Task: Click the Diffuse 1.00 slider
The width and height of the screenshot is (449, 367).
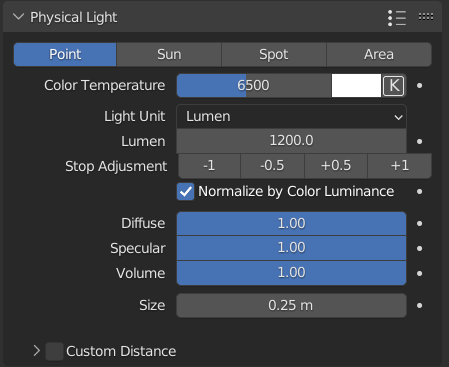Action: 291,224
